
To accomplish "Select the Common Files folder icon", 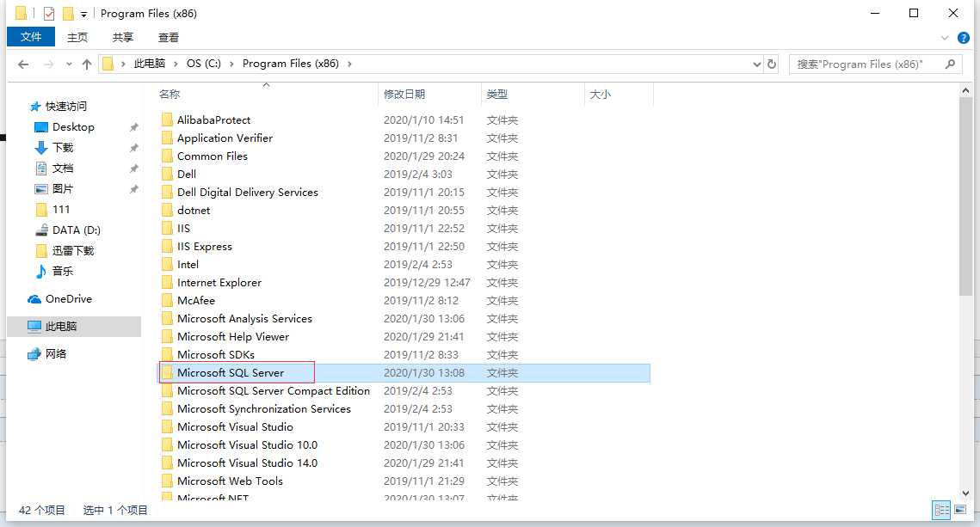I will (167, 156).
